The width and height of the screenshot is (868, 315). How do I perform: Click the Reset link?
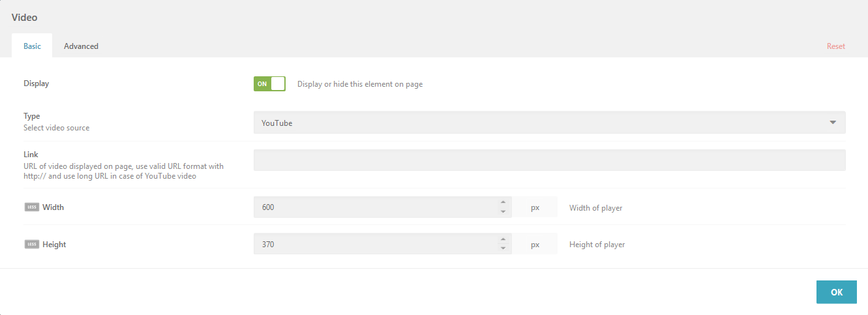[835, 46]
